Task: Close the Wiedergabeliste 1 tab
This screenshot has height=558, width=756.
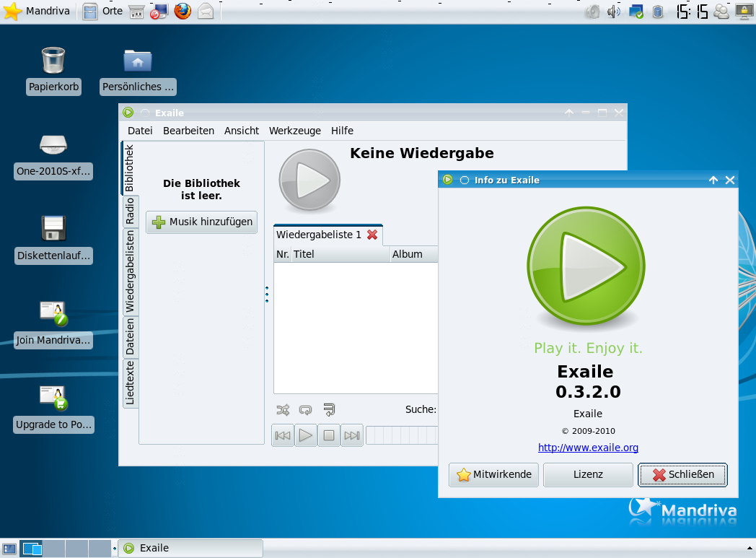Action: 372,235
